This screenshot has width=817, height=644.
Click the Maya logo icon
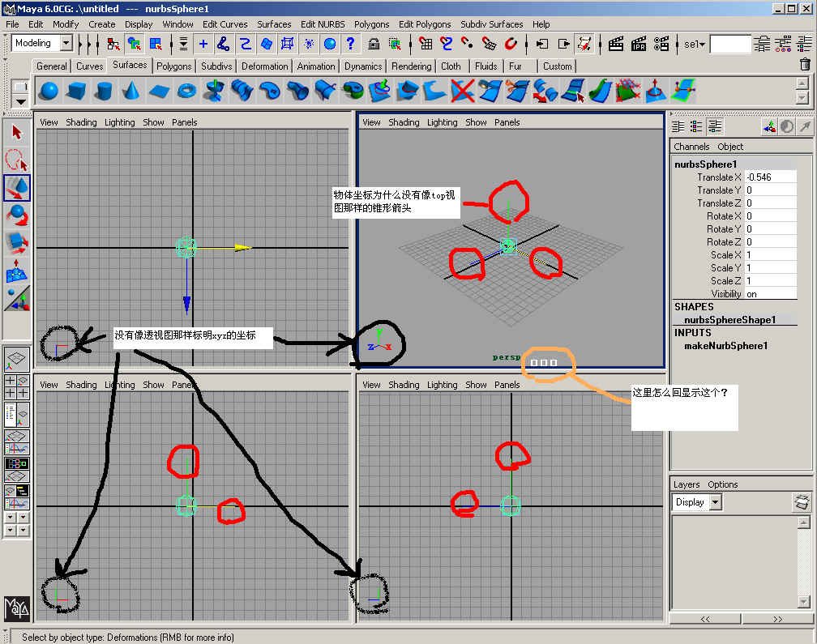[x=17, y=608]
